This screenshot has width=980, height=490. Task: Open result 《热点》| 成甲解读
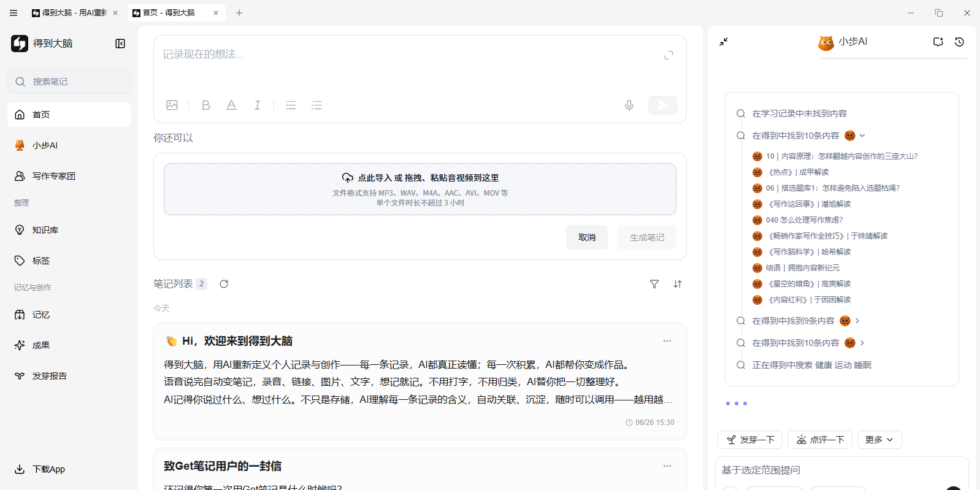coord(791,172)
